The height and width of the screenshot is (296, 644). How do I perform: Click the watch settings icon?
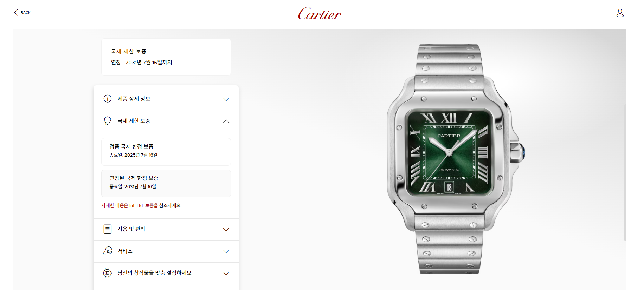[108, 273]
